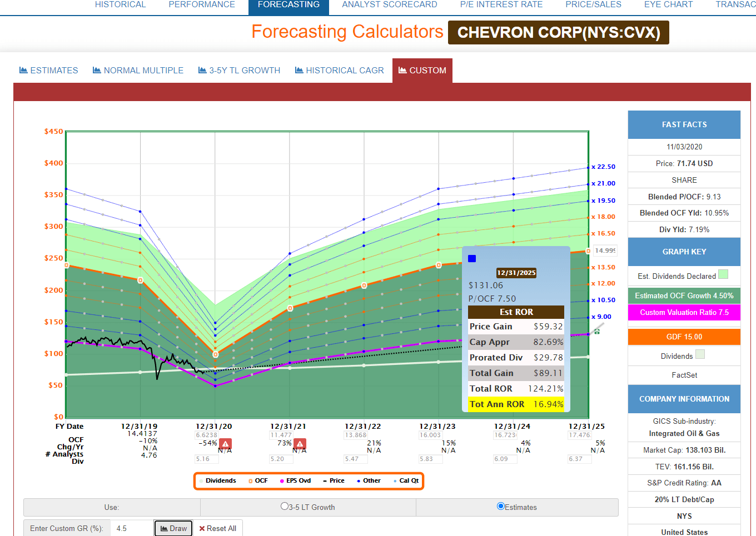Click the warning icon under 12/31/20

[225, 444]
